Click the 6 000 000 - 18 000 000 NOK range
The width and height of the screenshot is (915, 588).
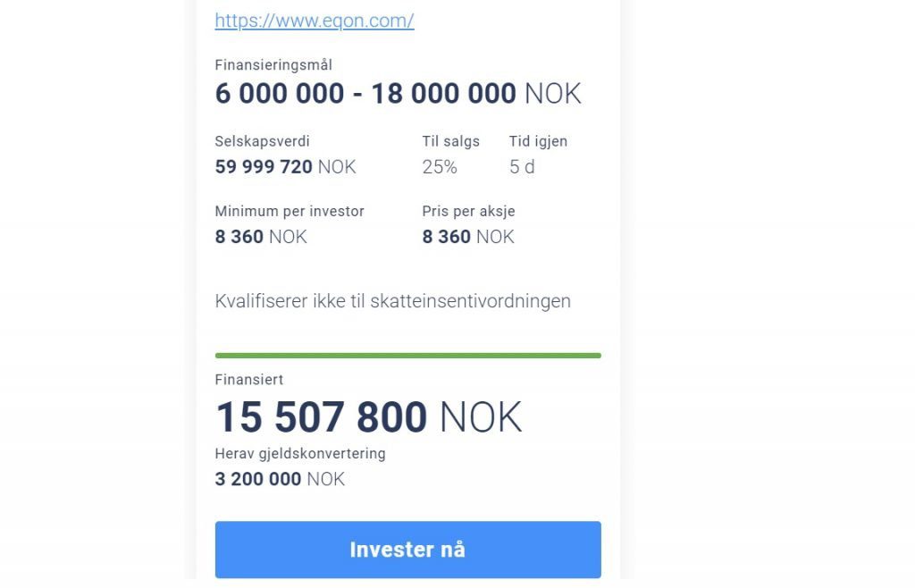398,93
